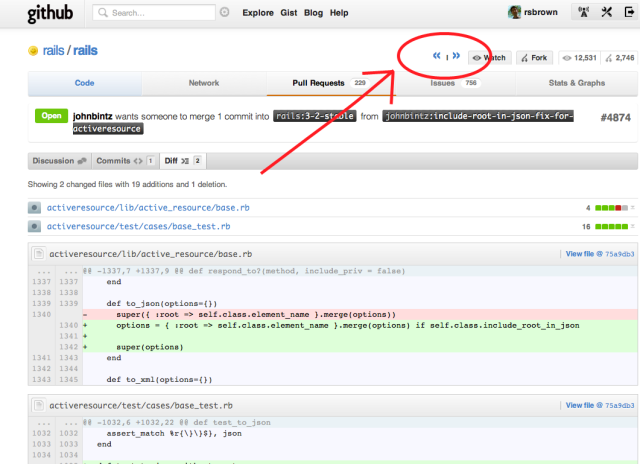Click added line 1342 super(options)
Viewport: 640px width, 464px height.
coord(333,347)
